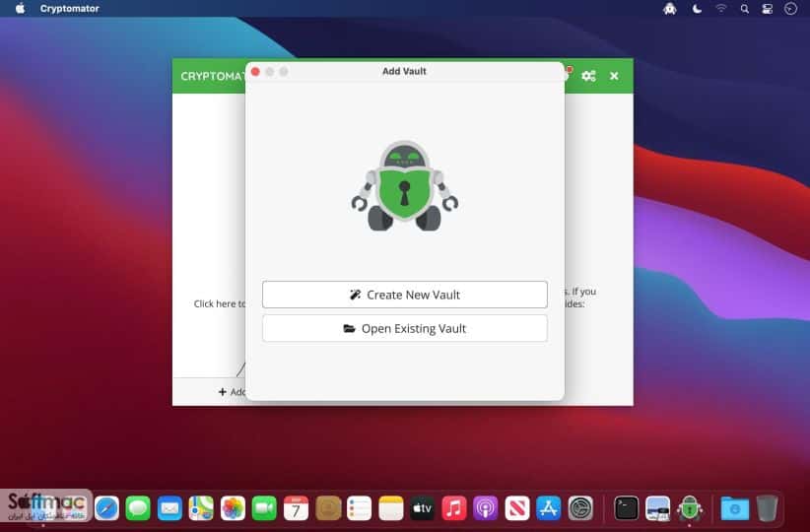This screenshot has width=810, height=532.
Task: Open Mail from the Dock
Action: pos(169,508)
